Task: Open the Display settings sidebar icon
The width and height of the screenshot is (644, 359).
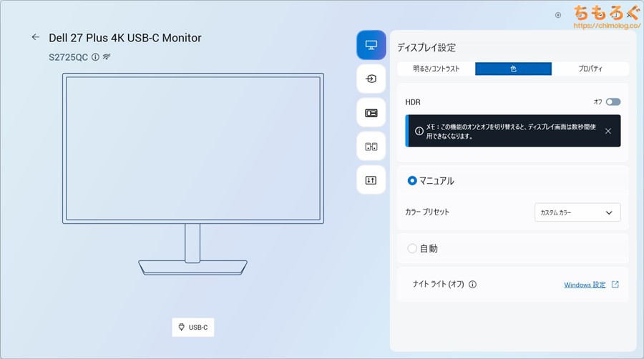Action: tap(371, 45)
